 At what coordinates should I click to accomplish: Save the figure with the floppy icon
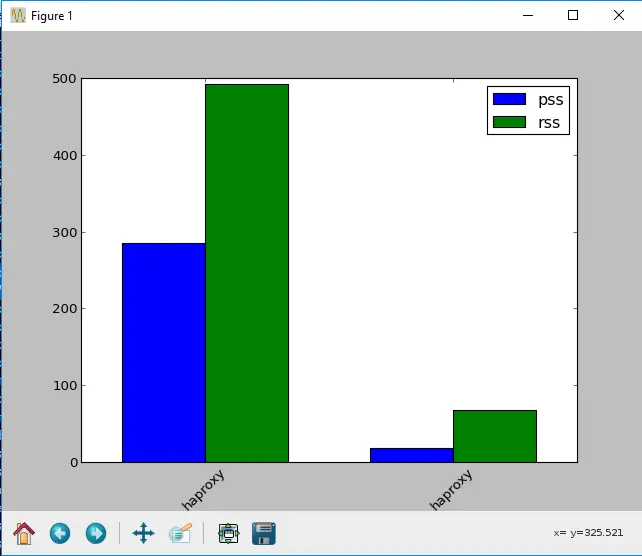click(264, 533)
